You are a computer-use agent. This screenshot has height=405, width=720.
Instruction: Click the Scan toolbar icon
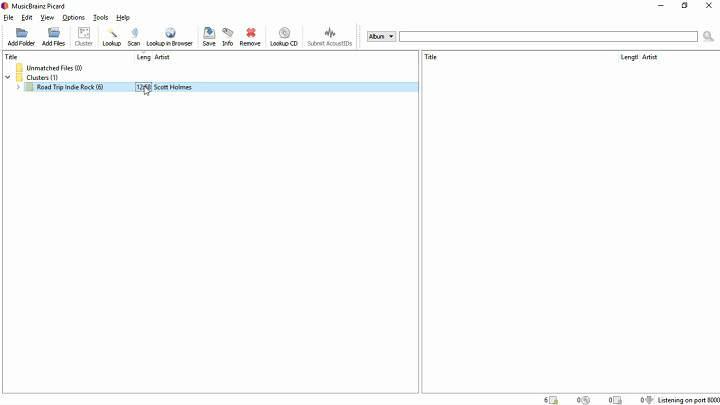(134, 36)
